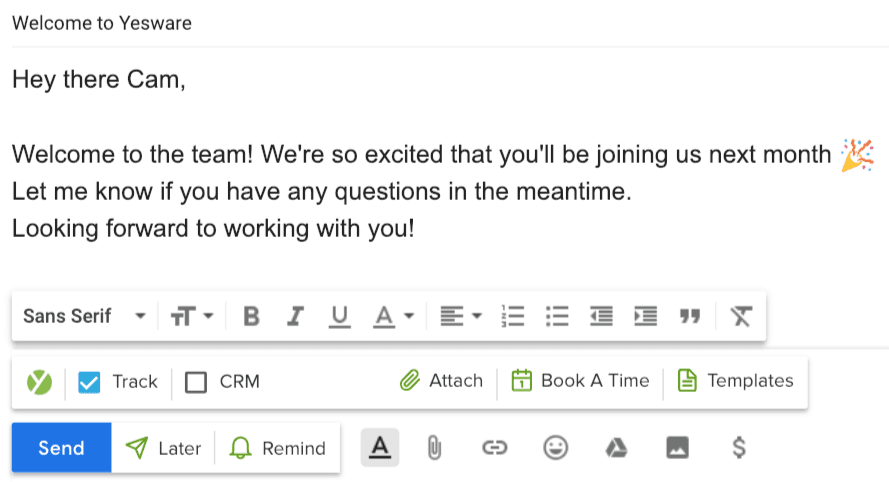The image size is (889, 482).
Task: Open the emoji picker
Action: tap(555, 448)
